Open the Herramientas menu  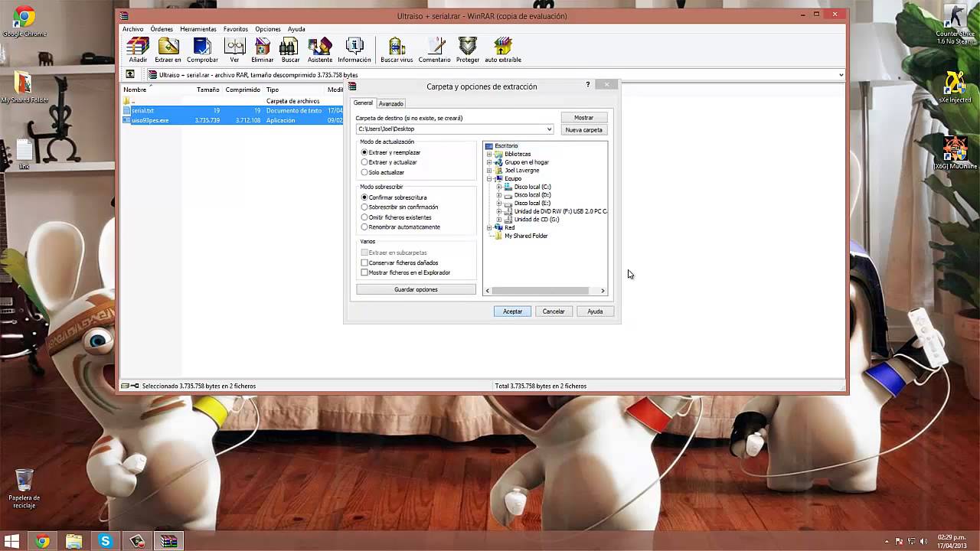(198, 29)
